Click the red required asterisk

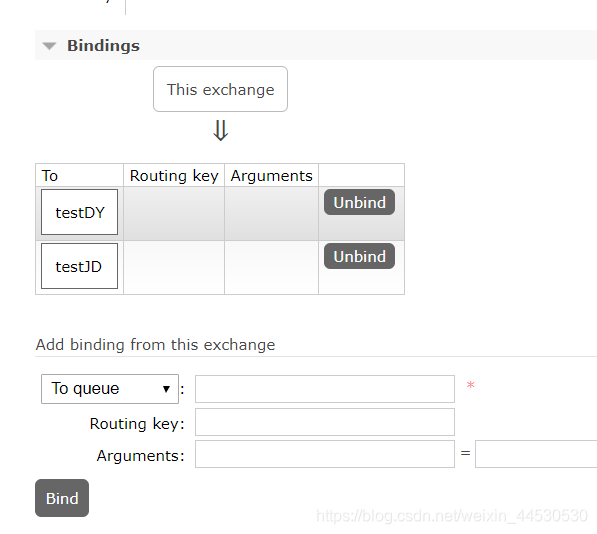[471, 386]
